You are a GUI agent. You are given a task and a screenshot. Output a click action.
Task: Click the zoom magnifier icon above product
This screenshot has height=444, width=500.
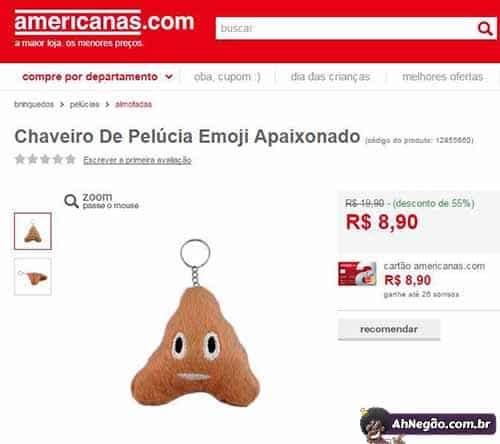pyautogui.click(x=71, y=201)
